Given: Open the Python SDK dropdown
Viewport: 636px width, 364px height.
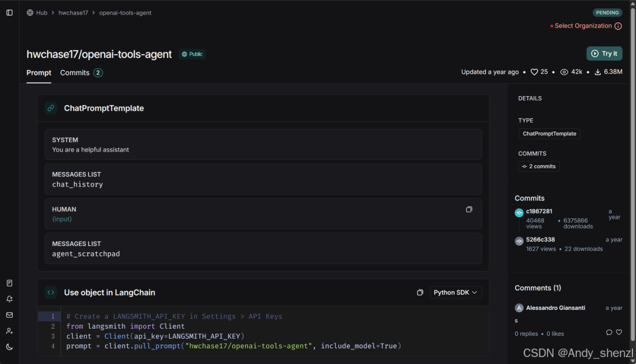Looking at the screenshot, I should 455,293.
